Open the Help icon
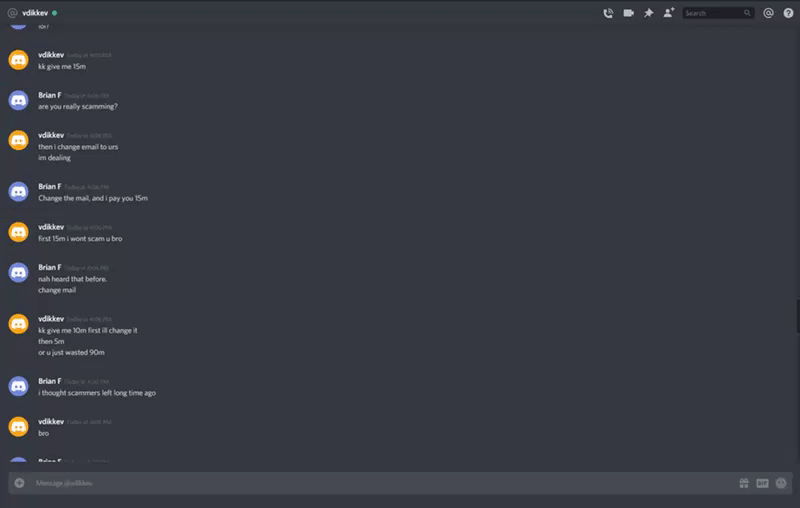The height and width of the screenshot is (508, 800). pos(788,13)
